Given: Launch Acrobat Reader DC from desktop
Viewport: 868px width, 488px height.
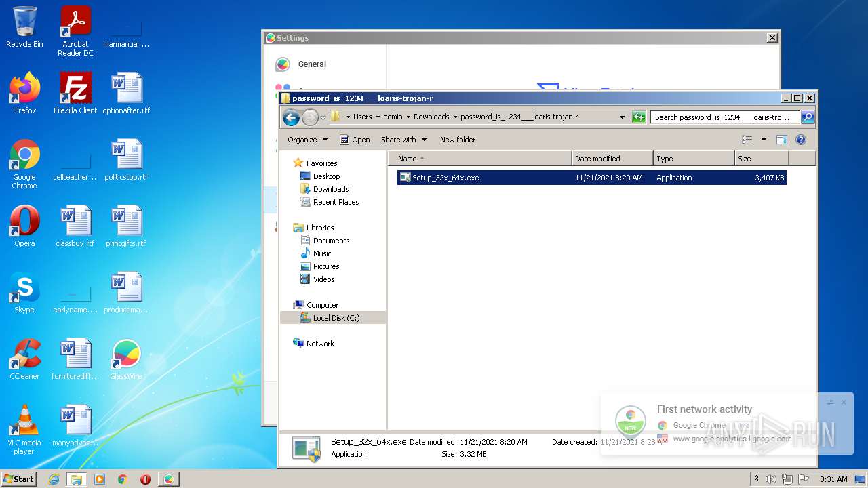Looking at the screenshot, I should click(75, 31).
